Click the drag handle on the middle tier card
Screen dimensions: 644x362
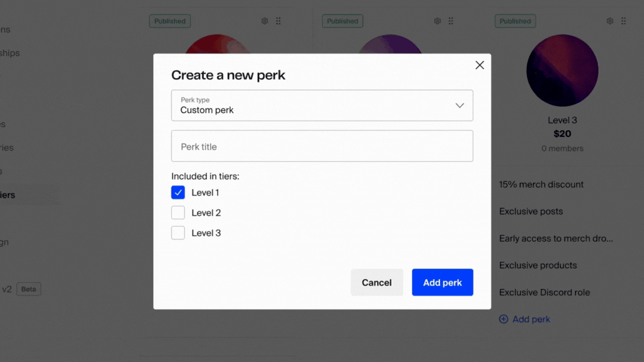[451, 21]
